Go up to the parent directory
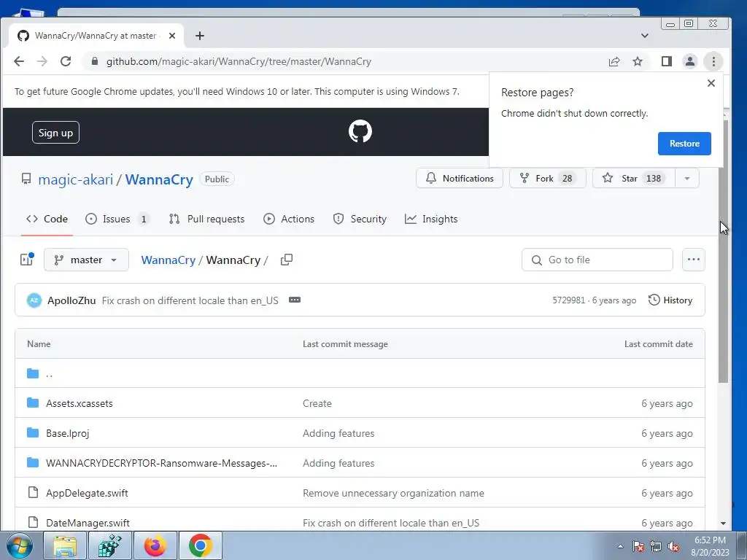Image resolution: width=747 pixels, height=560 pixels. pos(49,374)
